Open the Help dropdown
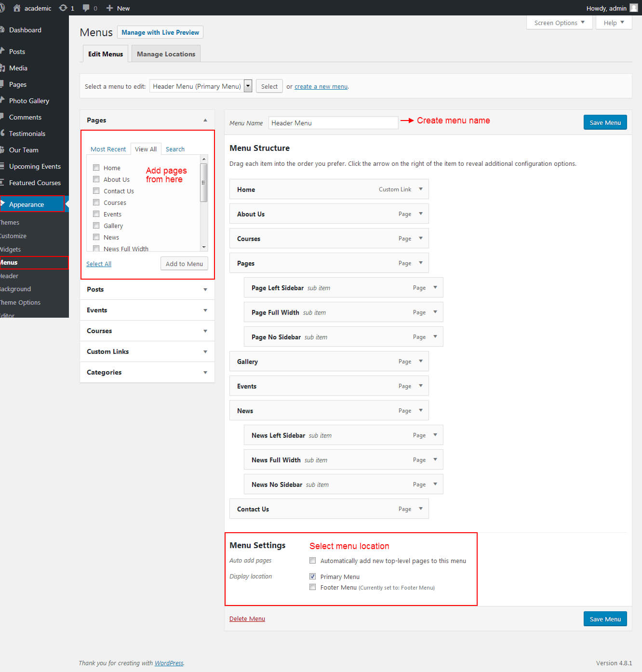642x672 pixels. (x=614, y=23)
